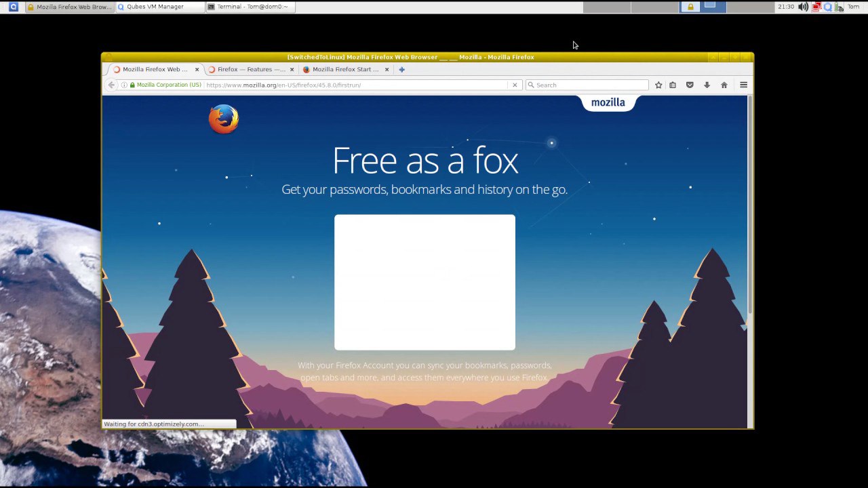Close the 'Mozilla Firefox Web...' tab
The width and height of the screenshot is (868, 488).
click(197, 69)
